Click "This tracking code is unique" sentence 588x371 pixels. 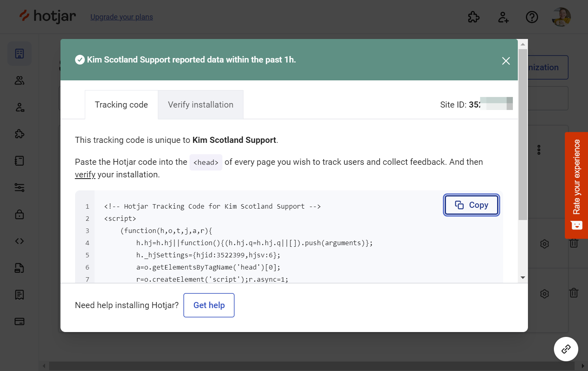[x=177, y=140]
